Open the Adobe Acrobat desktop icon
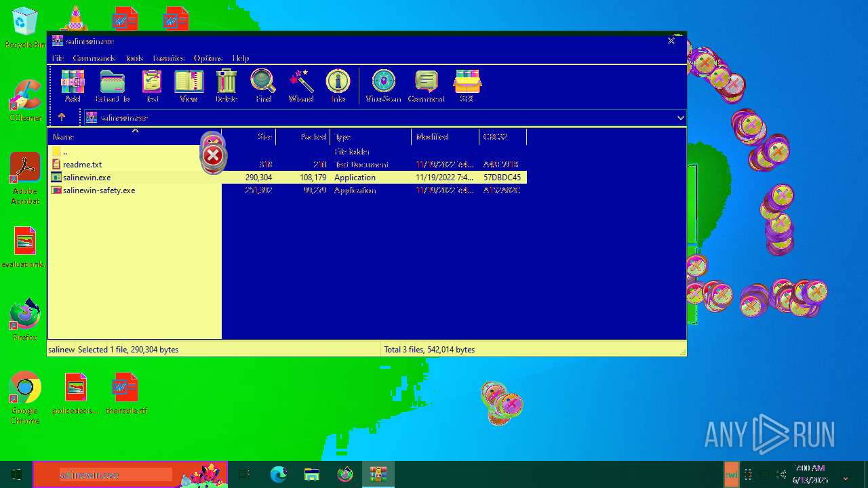The image size is (868, 488). click(25, 179)
